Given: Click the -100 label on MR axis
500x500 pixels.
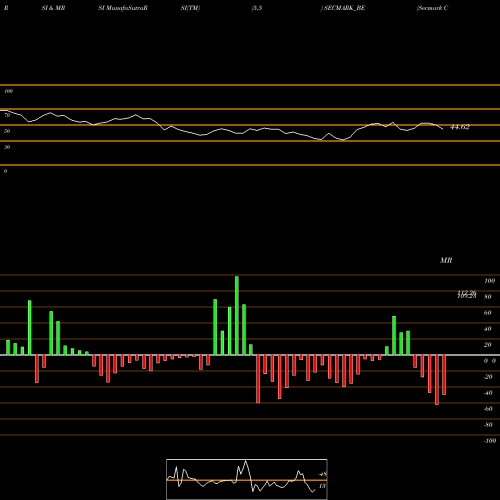Looking at the screenshot, I should tap(490, 441).
